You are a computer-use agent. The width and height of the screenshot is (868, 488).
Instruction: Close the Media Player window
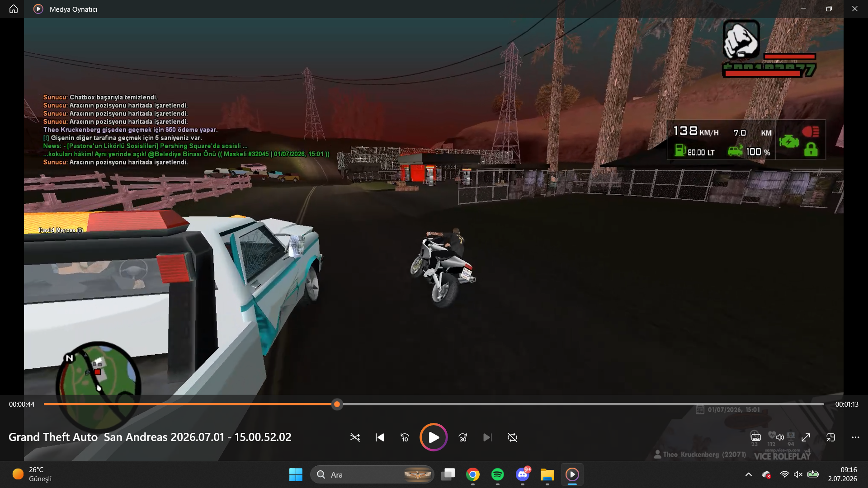coord(855,9)
